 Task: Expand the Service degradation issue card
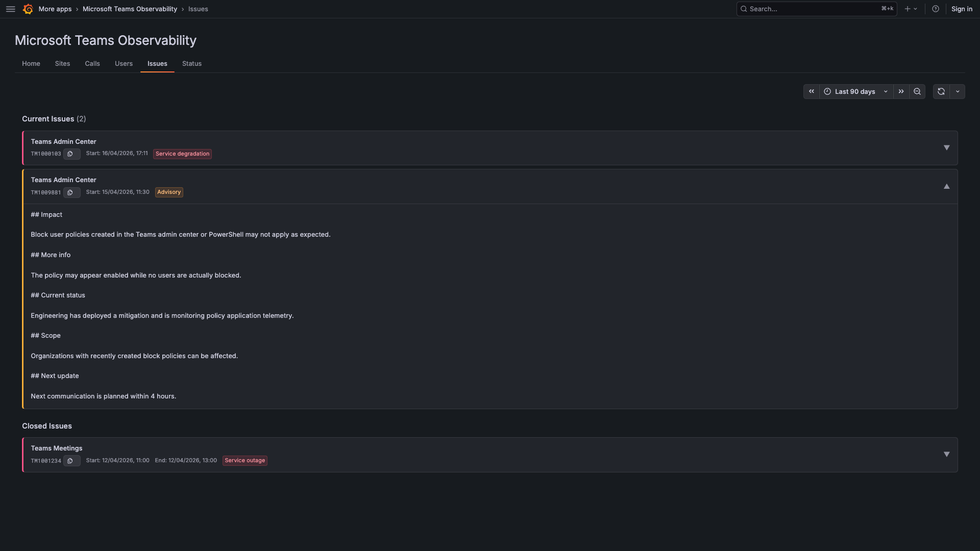click(x=946, y=148)
